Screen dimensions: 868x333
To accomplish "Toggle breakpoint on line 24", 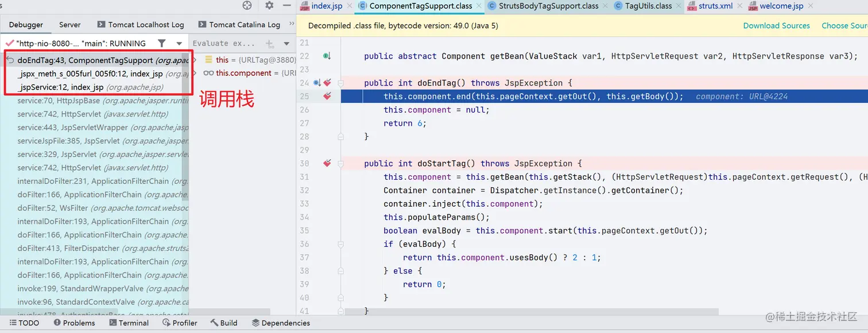I will point(328,83).
